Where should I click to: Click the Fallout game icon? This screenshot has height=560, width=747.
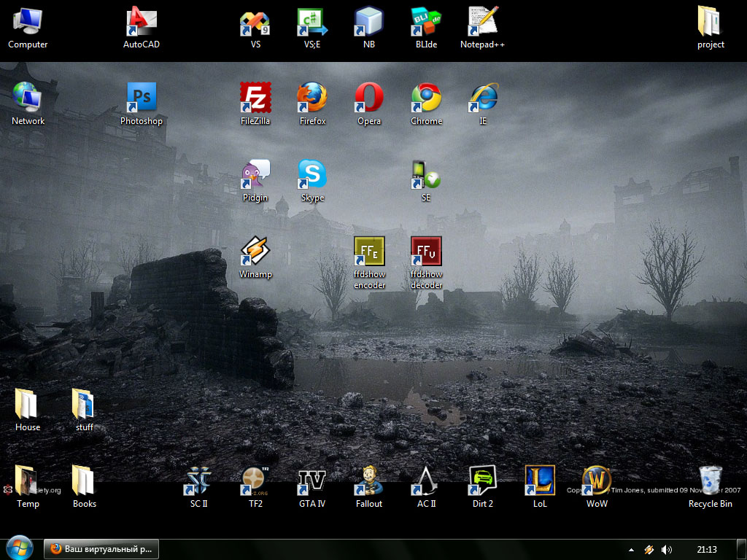tap(369, 481)
